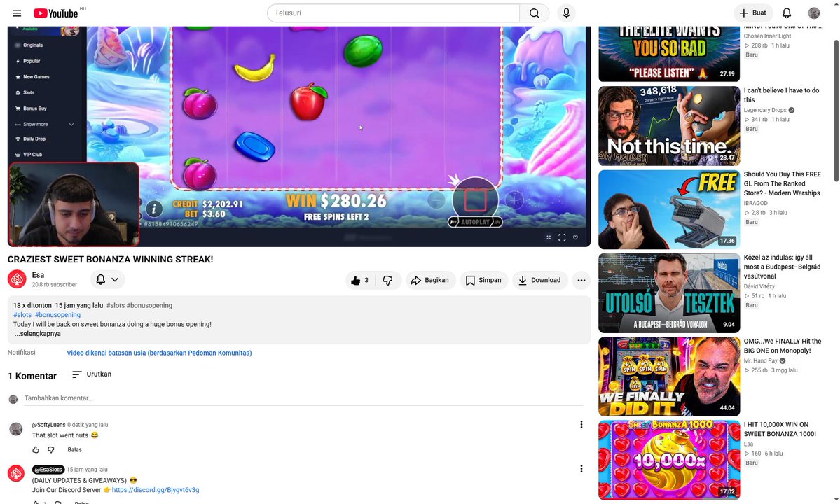Click Legendary Drops channel name
840x504 pixels.
pyautogui.click(x=765, y=110)
